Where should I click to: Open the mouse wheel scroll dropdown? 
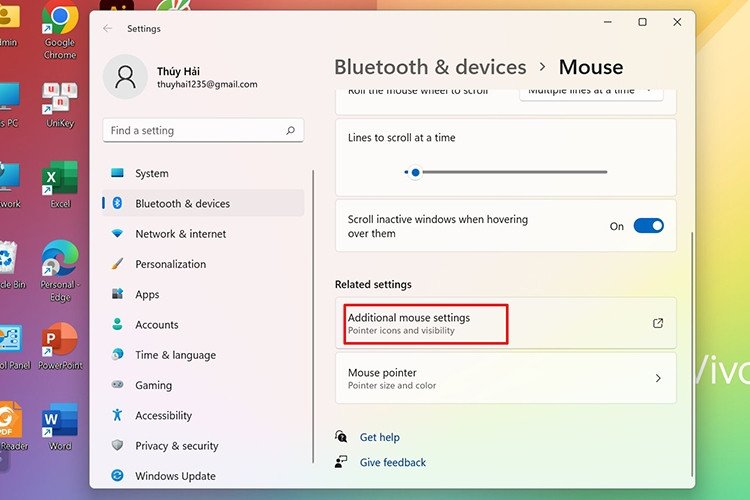[x=591, y=94]
